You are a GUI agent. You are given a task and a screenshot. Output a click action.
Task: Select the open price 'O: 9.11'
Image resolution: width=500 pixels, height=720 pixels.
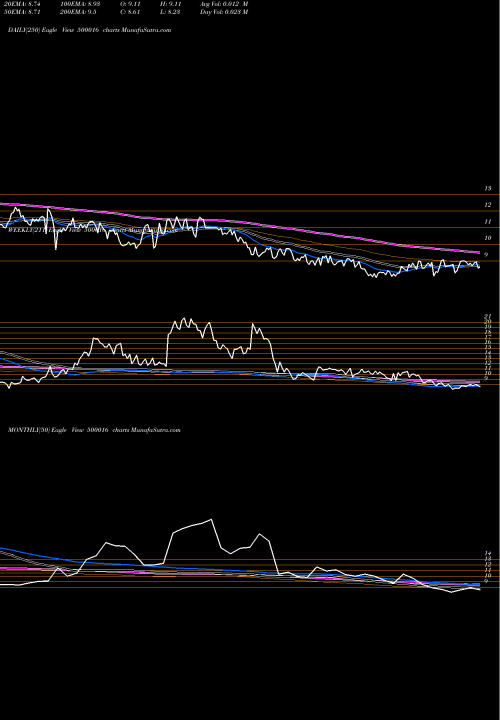[130, 4]
